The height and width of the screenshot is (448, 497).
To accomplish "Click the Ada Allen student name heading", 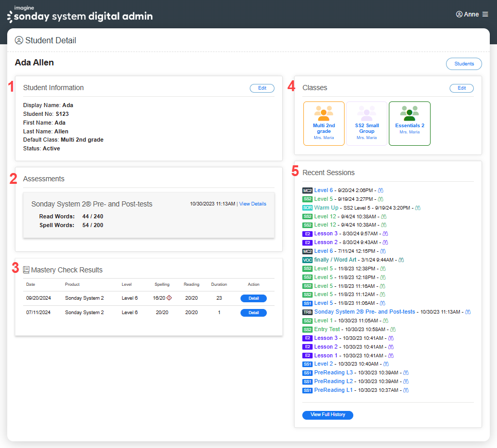I will 34,62.
